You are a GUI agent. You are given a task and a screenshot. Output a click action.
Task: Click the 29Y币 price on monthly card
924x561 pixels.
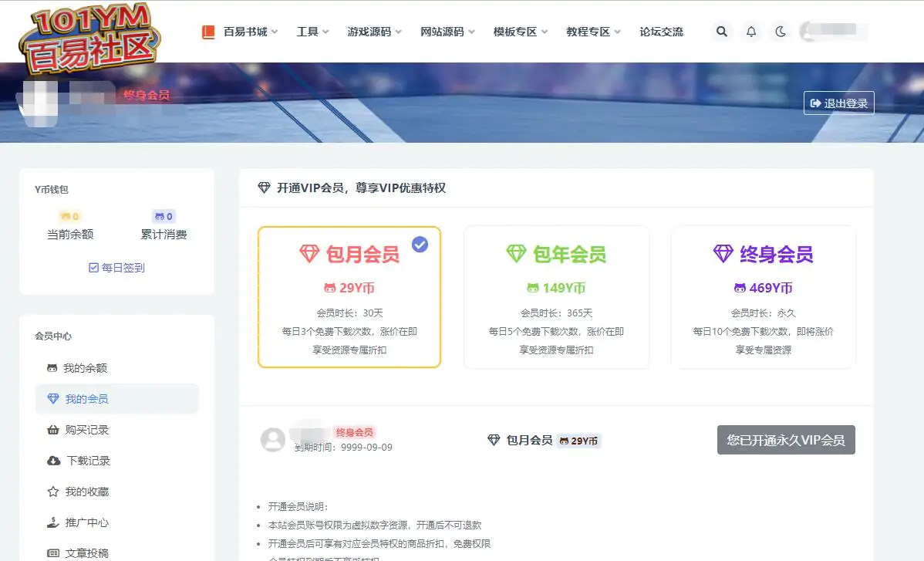[x=349, y=288]
